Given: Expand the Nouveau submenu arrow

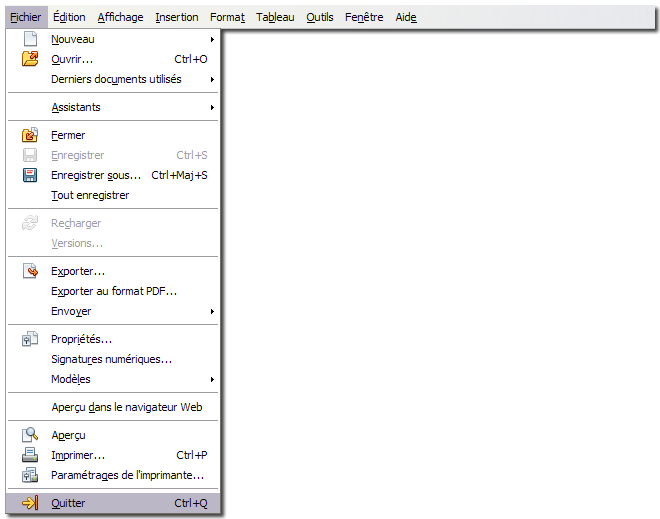Looking at the screenshot, I should tap(212, 39).
